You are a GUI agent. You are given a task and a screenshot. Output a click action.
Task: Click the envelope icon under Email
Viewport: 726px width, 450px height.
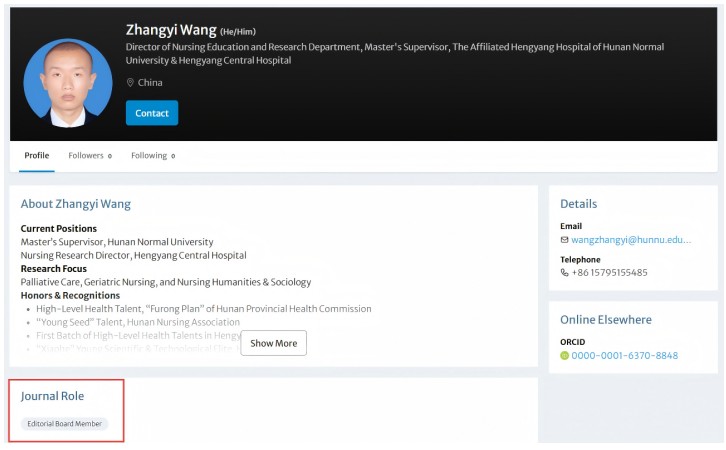[564, 240]
